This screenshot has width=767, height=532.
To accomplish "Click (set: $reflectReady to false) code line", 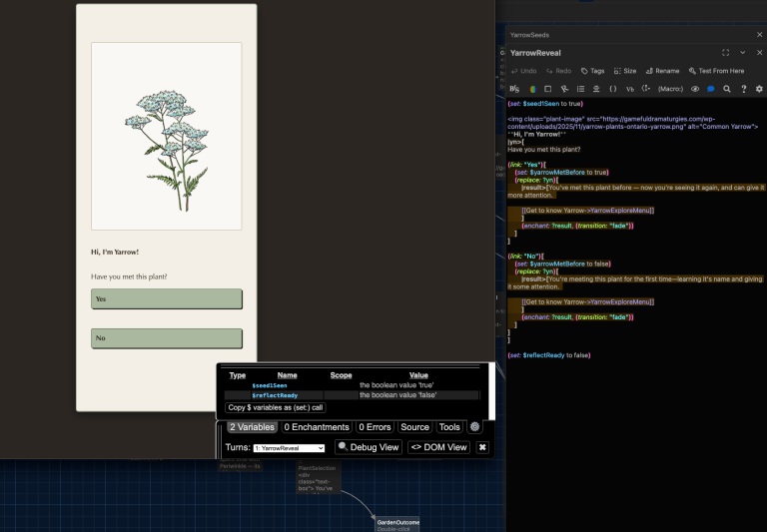I will tap(549, 355).
